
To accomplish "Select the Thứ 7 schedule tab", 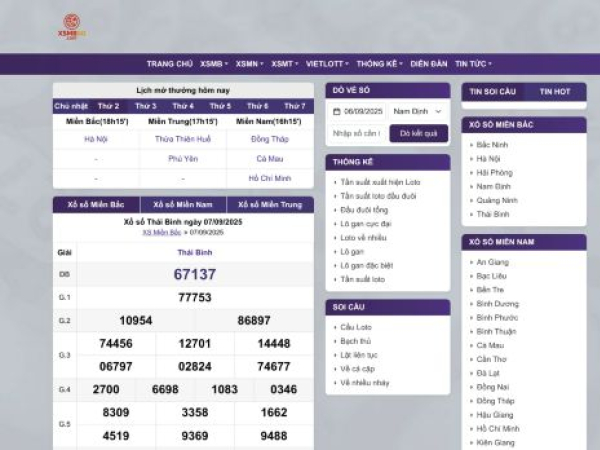I will coord(295,106).
